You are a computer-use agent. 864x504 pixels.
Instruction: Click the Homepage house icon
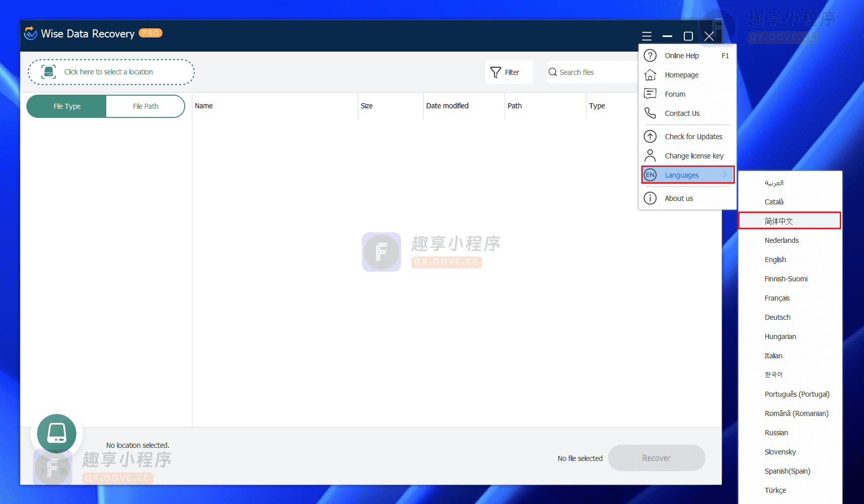(650, 75)
